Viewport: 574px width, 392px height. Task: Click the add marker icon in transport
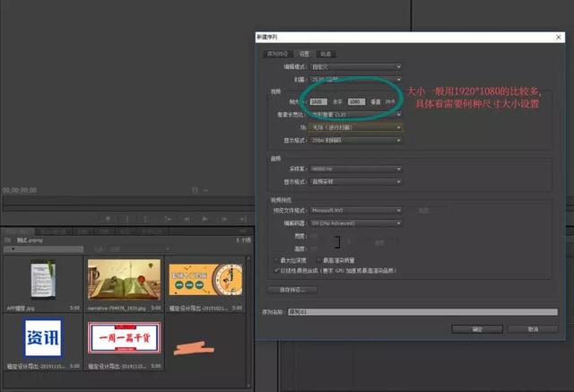coord(108,219)
